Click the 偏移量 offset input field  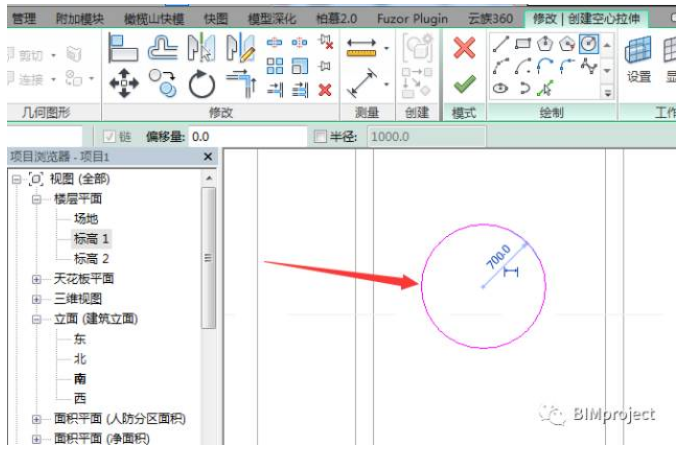247,137
